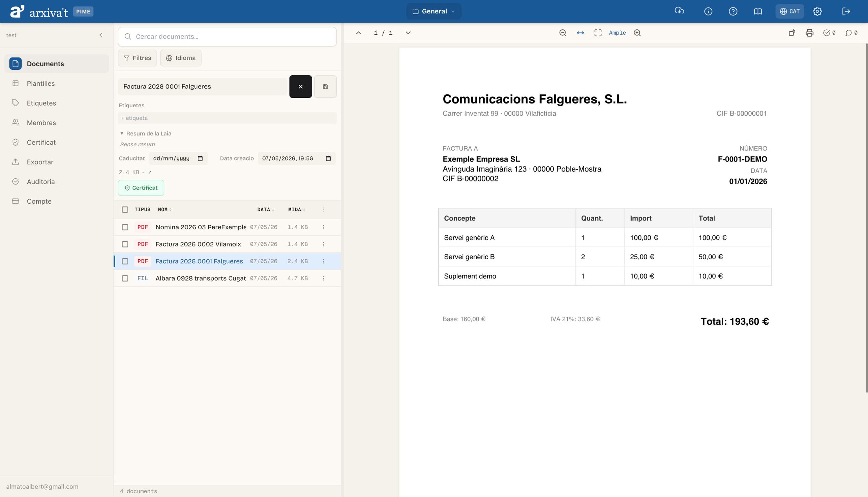Click the green Certificat badge button
868x497 pixels.
[x=141, y=188]
